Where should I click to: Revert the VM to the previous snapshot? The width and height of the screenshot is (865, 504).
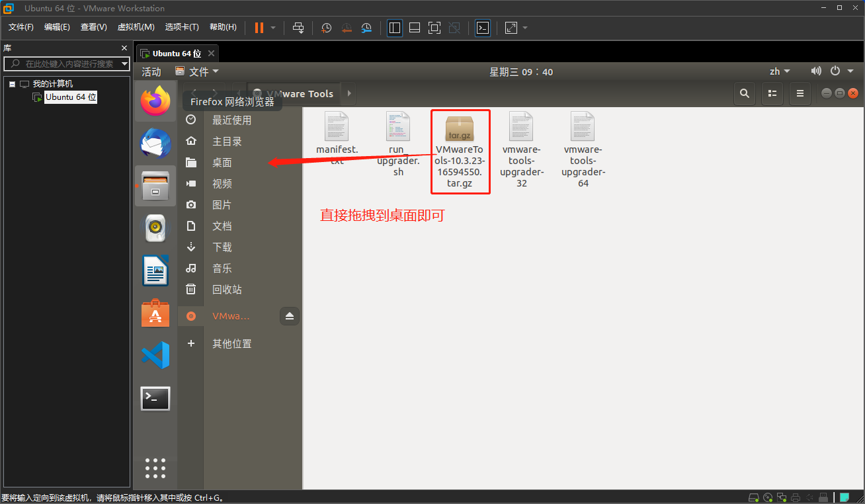coord(347,28)
